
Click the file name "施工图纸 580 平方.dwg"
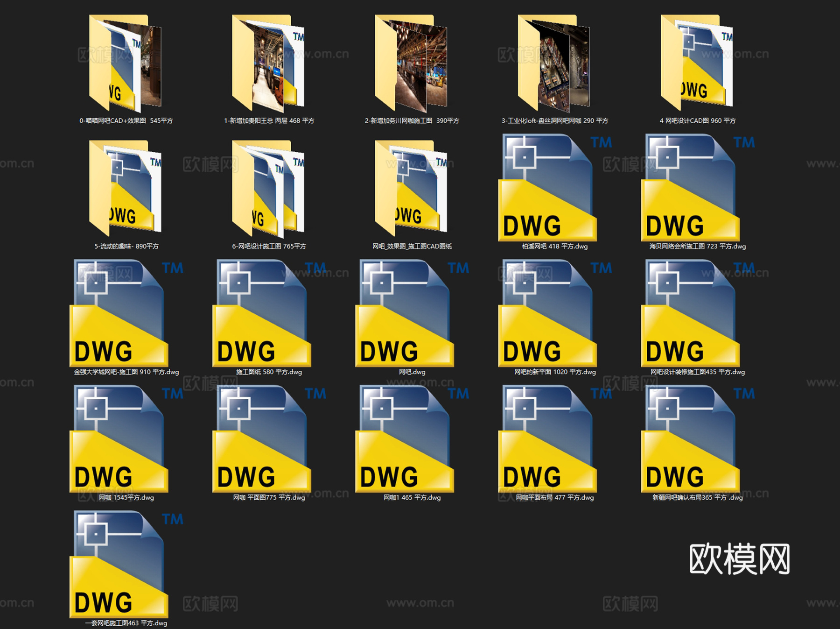269,372
